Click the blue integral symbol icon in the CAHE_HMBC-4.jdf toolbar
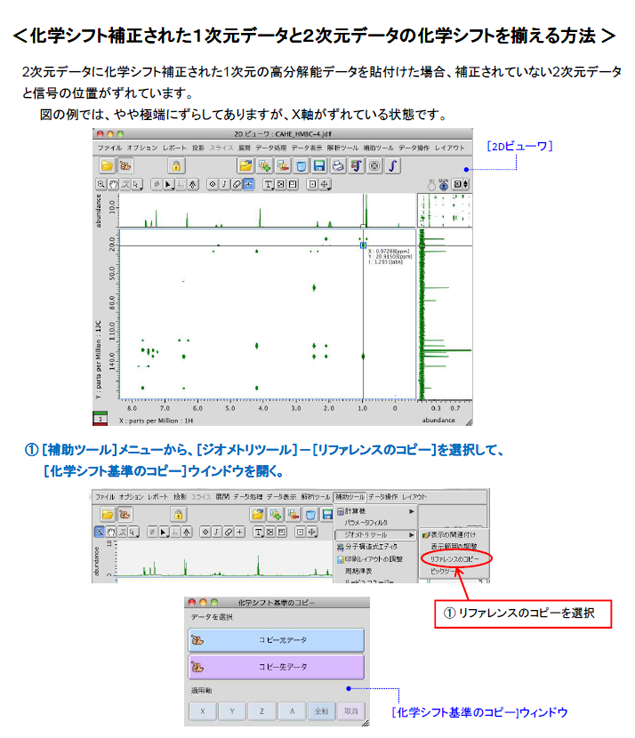Screen dimensions: 635x738 [393, 166]
